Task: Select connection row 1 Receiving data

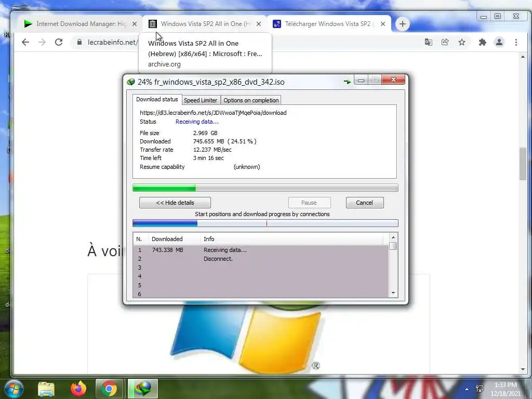Action: (261, 250)
